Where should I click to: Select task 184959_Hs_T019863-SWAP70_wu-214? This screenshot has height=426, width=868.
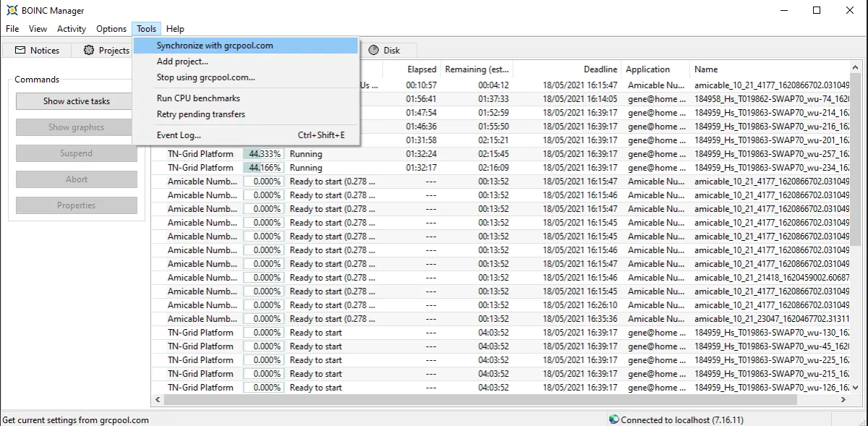coord(771,113)
